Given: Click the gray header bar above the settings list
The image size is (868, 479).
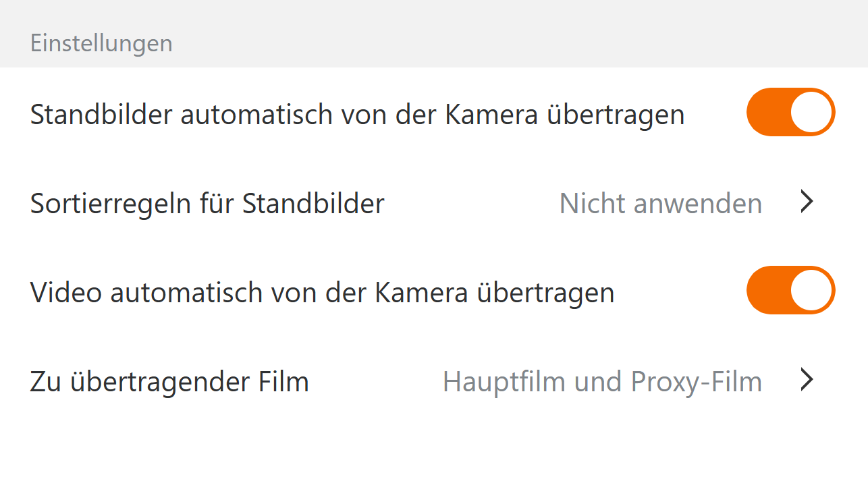Looking at the screenshot, I should tap(472, 34).
